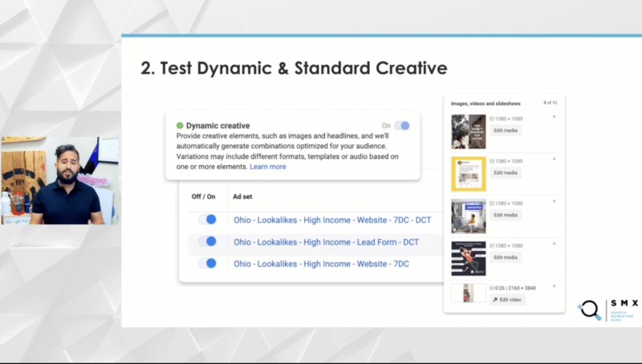Open Ohio Lookalikes Website 7DC ad set
642x364 pixels.
tap(321, 264)
